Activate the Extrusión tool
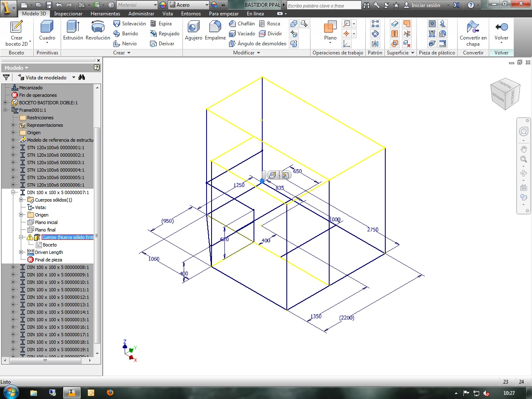532x399 pixels. (73, 31)
